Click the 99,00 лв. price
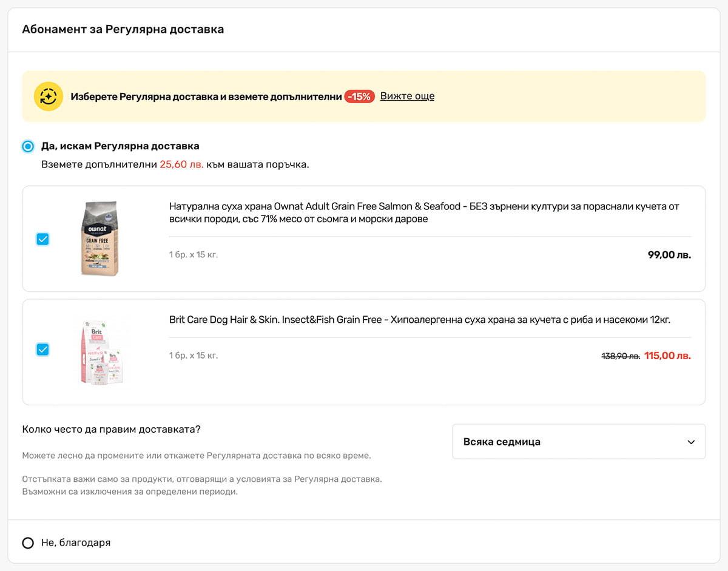728x571 pixels. click(669, 255)
